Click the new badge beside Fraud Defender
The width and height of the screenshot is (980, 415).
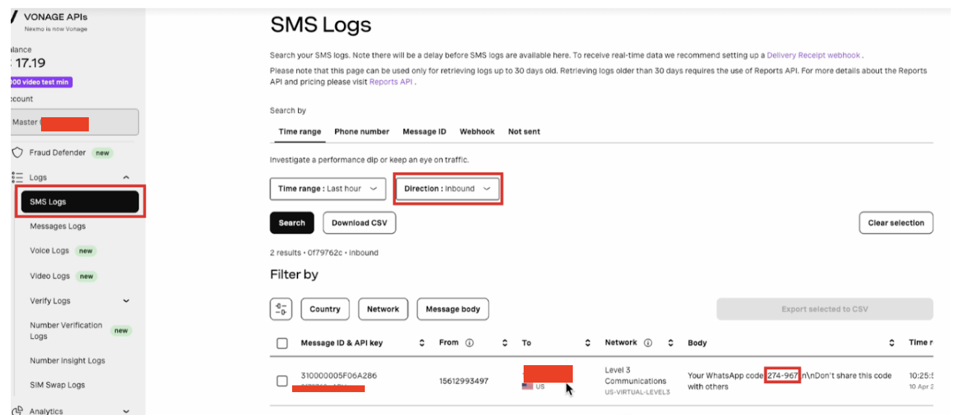click(x=102, y=153)
